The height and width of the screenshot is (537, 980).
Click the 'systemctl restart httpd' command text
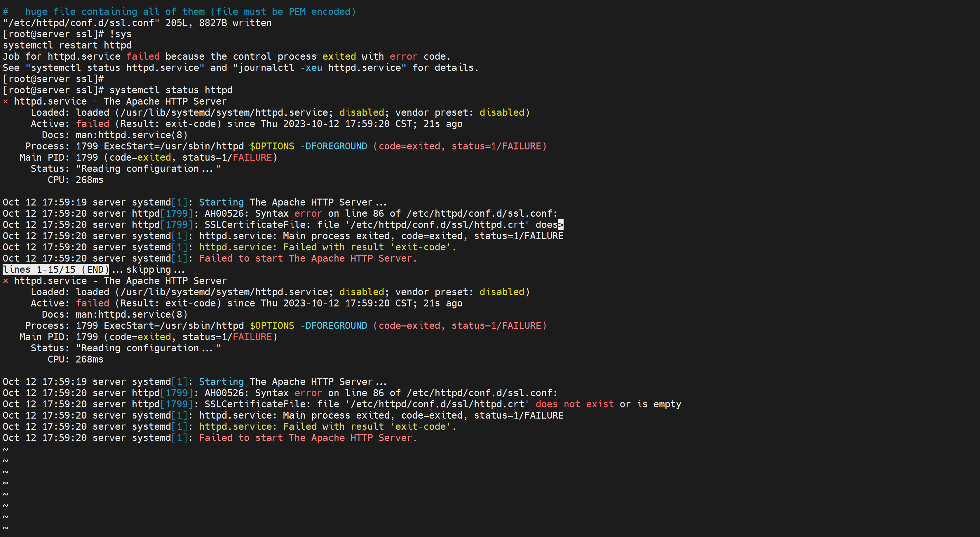(x=67, y=45)
